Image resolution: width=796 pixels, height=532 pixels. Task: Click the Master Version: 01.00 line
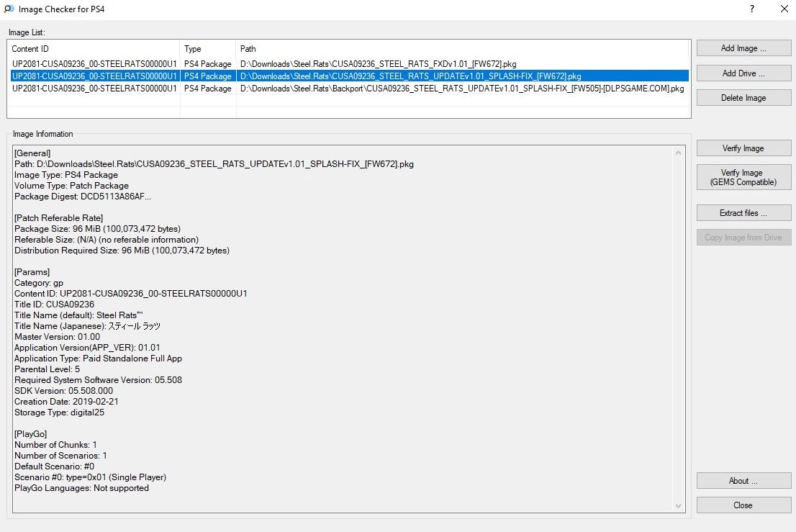pyautogui.click(x=58, y=337)
